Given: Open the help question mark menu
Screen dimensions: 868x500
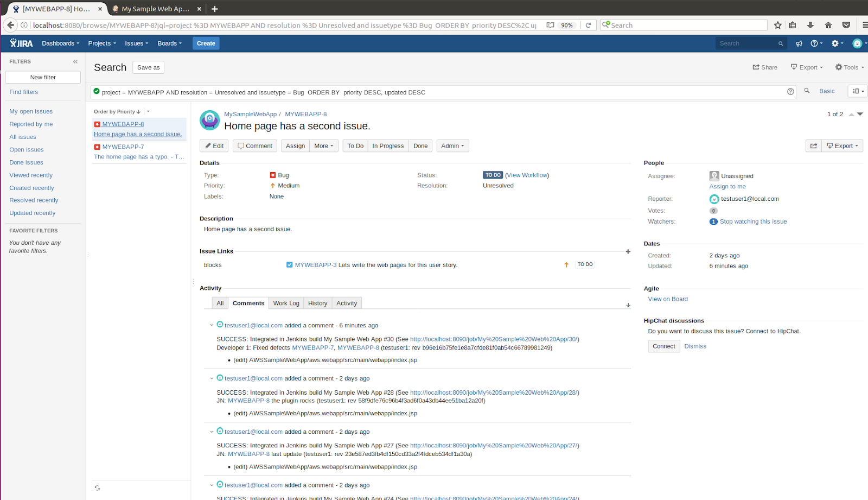Looking at the screenshot, I should pos(816,43).
